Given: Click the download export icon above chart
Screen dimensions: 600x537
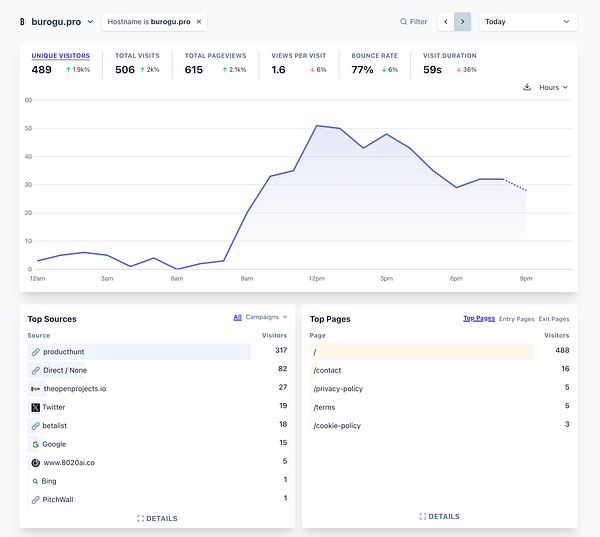Looking at the screenshot, I should [527, 88].
